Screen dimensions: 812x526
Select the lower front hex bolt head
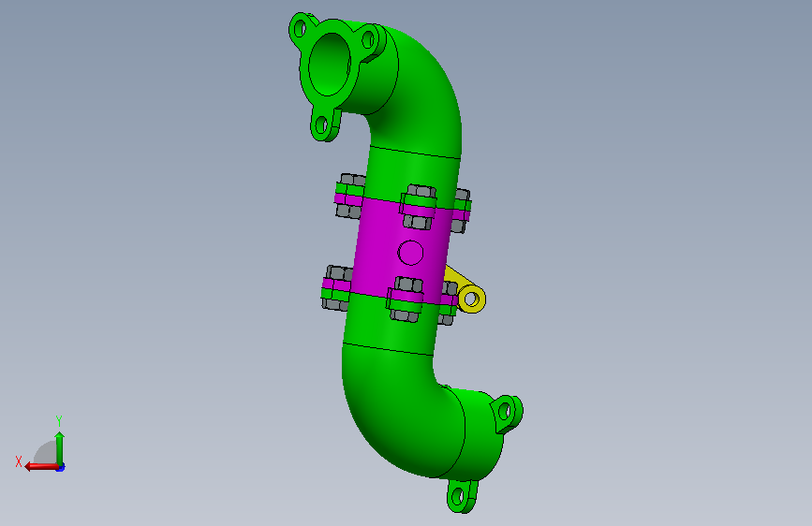point(408,285)
